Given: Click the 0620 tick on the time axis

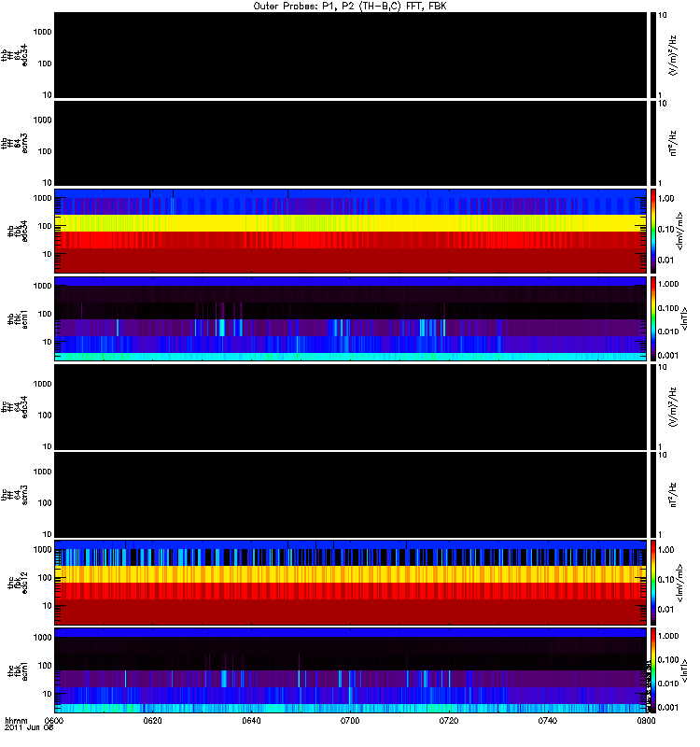Looking at the screenshot, I should click(153, 722).
